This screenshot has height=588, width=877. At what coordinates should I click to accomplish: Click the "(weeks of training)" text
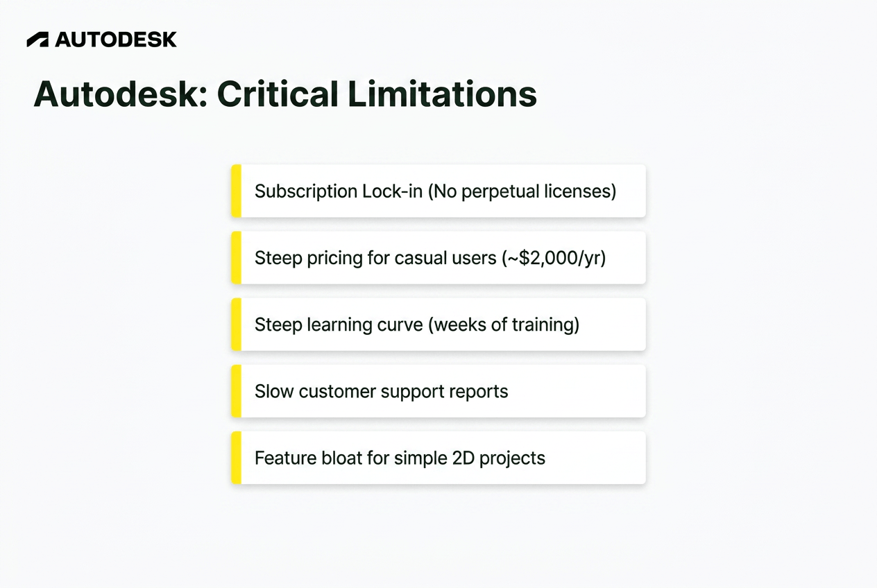coord(504,325)
